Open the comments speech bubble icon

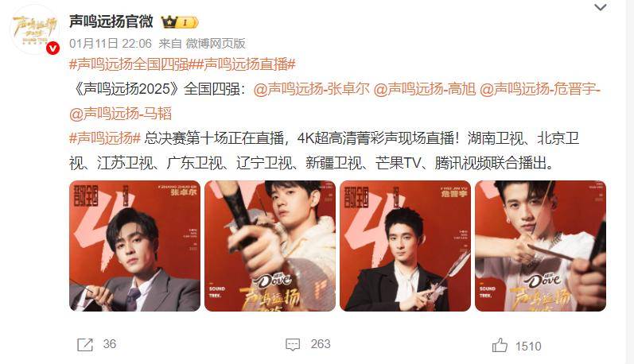coord(293,345)
